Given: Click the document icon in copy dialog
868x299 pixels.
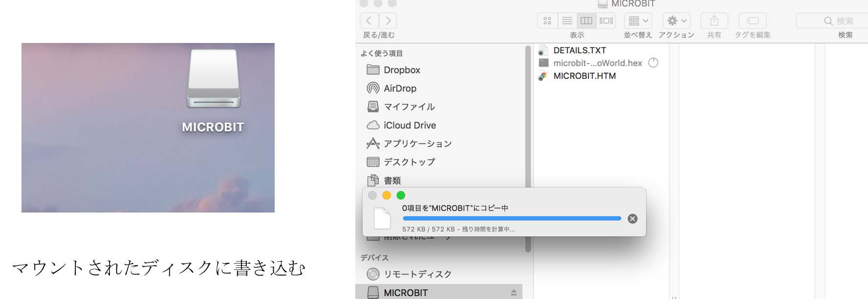Looking at the screenshot, I should pos(382,218).
